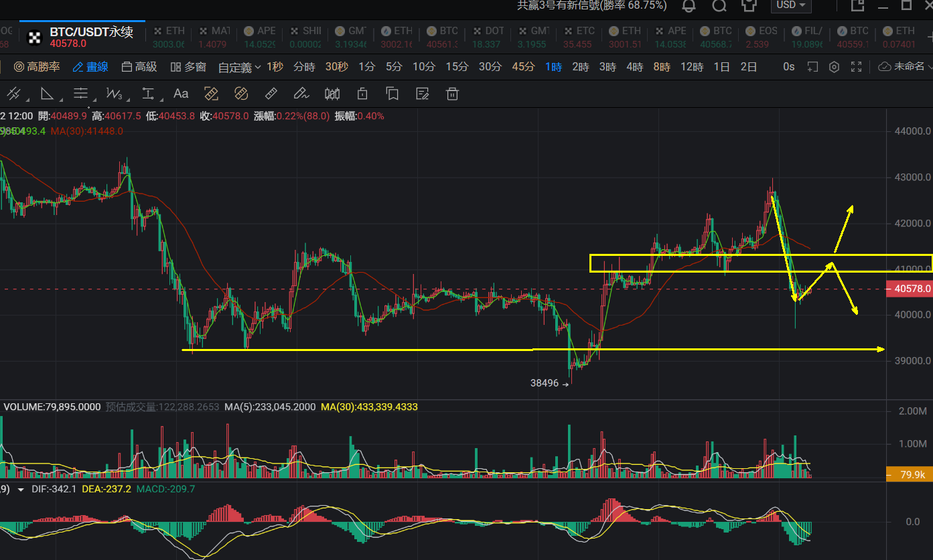This screenshot has height=560, width=933.
Task: Lock the chart drawings
Action: (362, 94)
